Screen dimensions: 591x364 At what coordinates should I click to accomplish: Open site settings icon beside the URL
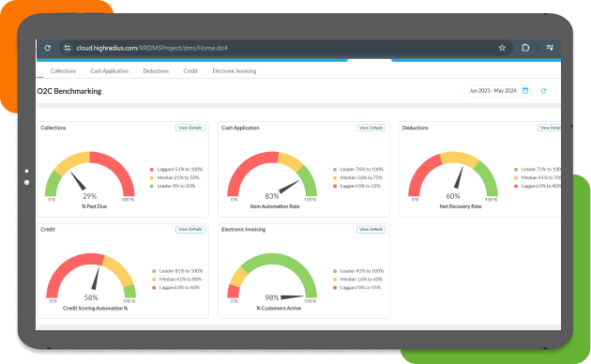click(68, 48)
